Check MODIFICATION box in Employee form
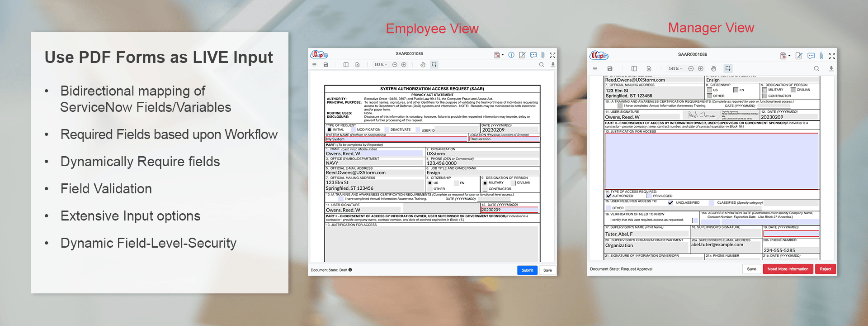The height and width of the screenshot is (326, 868). pos(354,130)
